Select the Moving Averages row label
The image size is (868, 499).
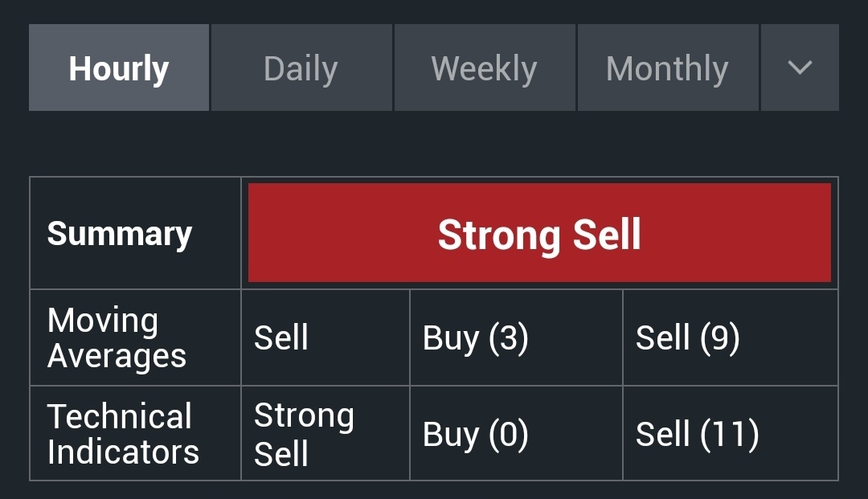coord(117,337)
